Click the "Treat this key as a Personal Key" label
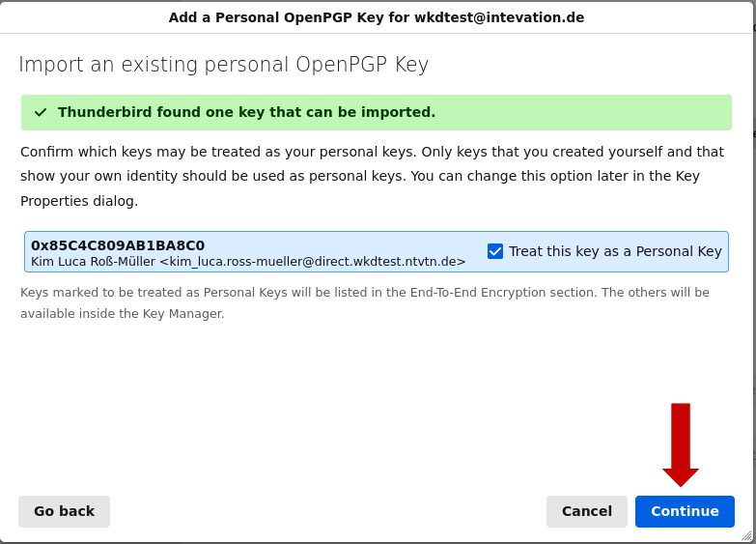The height and width of the screenshot is (544, 756). (615, 251)
